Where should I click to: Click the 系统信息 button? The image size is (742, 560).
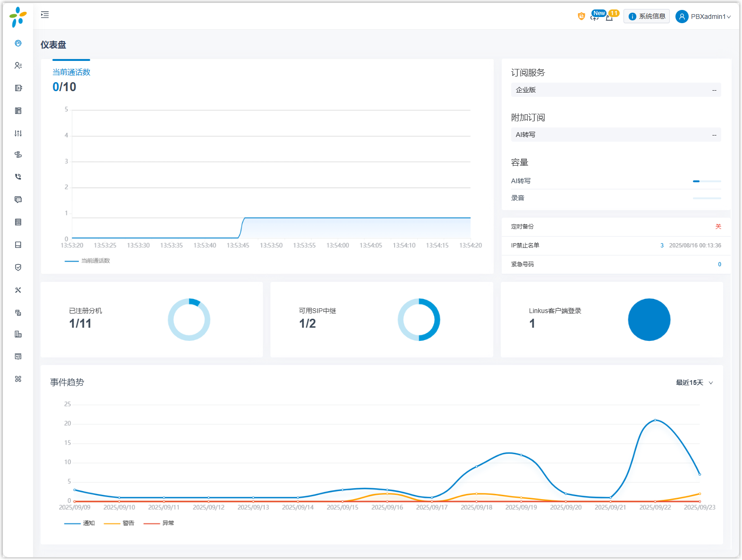(647, 17)
